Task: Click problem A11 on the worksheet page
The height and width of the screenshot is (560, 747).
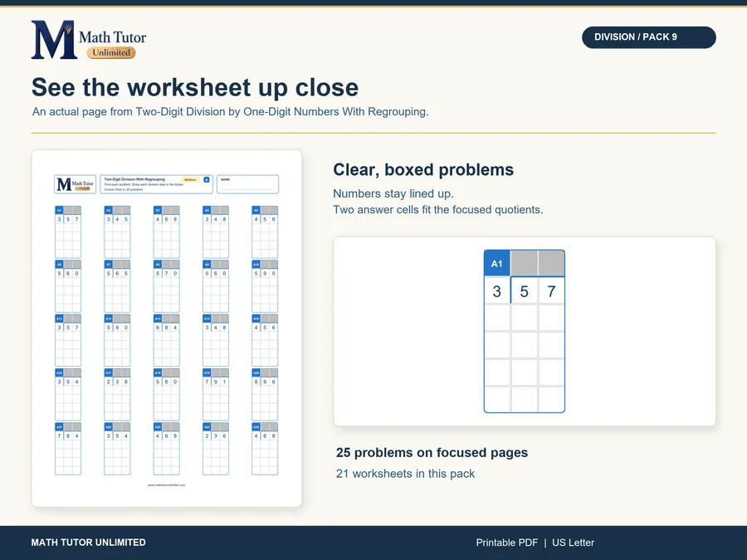Action: click(x=68, y=340)
